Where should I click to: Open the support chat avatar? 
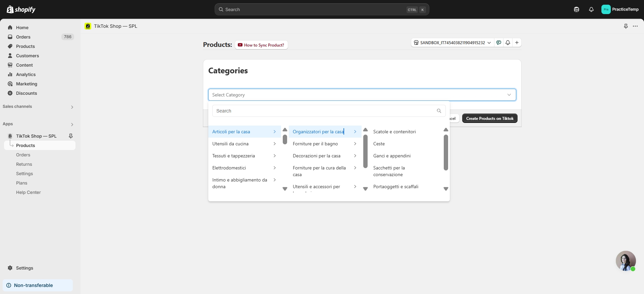click(626, 261)
